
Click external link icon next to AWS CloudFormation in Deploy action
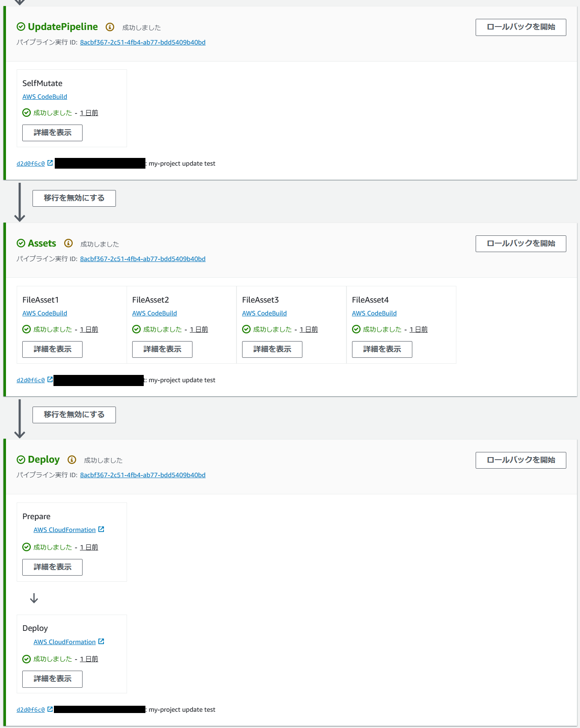(101, 642)
